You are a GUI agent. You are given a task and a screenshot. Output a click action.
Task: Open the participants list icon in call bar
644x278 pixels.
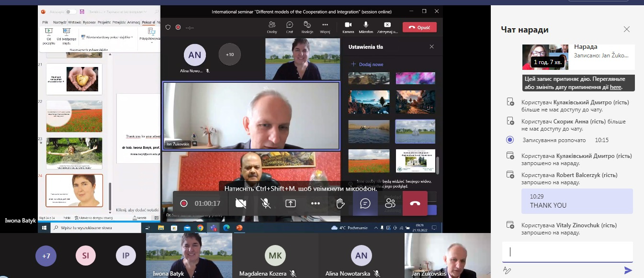coord(390,203)
